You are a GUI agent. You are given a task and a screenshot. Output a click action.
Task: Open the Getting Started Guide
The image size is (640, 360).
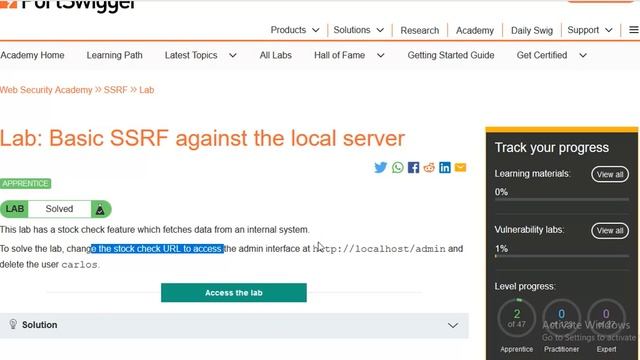451,55
